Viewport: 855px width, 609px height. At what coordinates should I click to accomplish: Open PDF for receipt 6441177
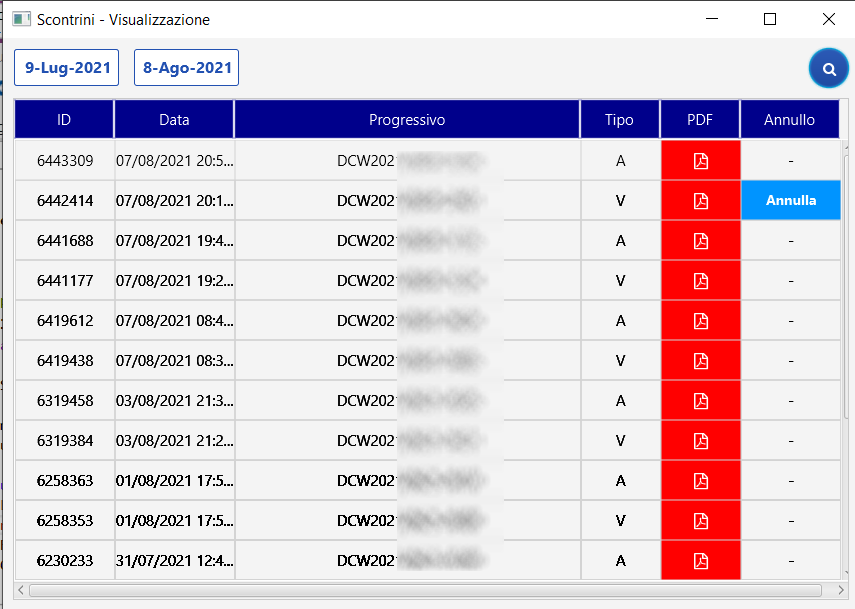701,281
